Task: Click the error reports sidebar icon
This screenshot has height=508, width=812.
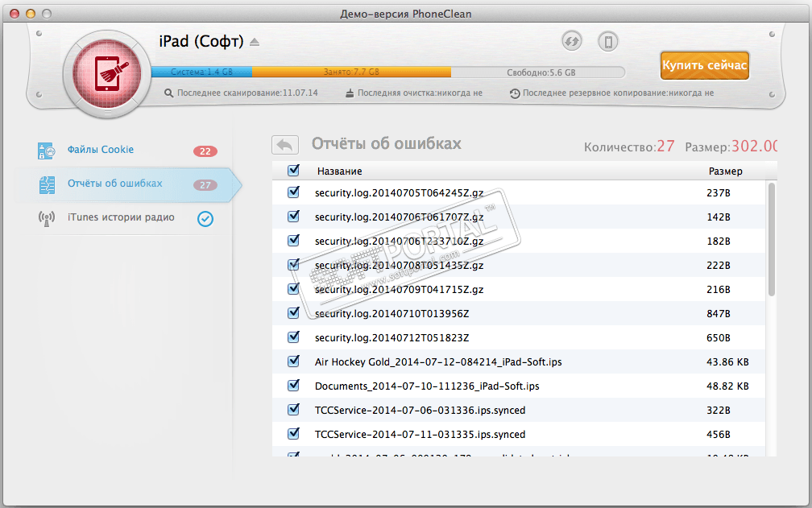Action: click(x=47, y=184)
